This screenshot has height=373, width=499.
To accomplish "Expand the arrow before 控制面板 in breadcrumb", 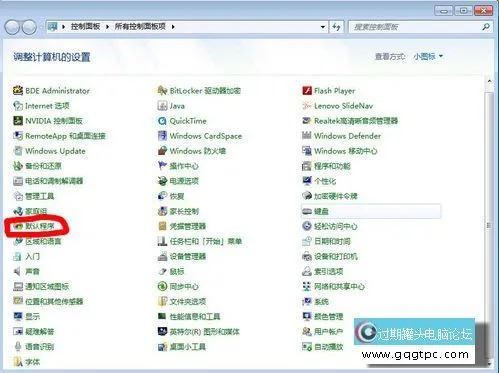I will tap(63, 27).
